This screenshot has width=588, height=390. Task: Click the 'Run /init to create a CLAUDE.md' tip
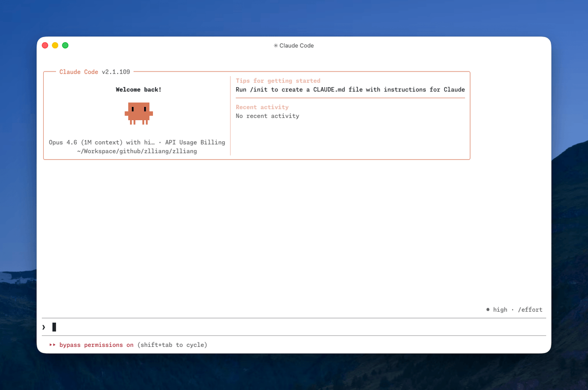coord(351,89)
